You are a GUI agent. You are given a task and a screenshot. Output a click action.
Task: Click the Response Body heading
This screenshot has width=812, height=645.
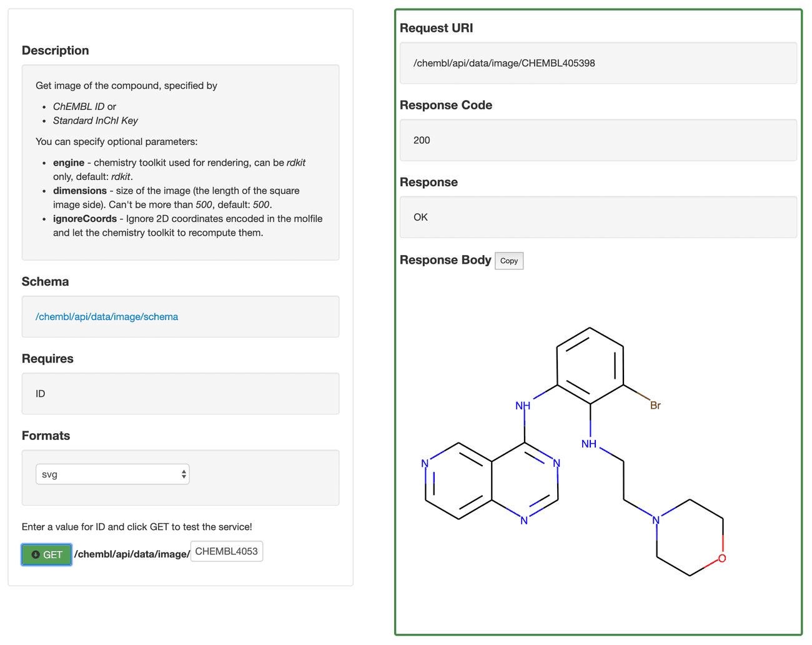pos(446,260)
